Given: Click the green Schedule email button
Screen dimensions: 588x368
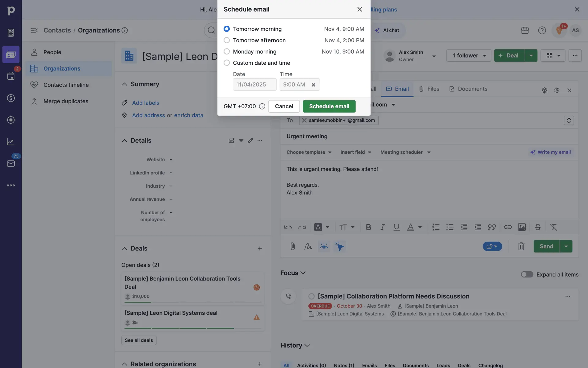Looking at the screenshot, I should [x=329, y=106].
